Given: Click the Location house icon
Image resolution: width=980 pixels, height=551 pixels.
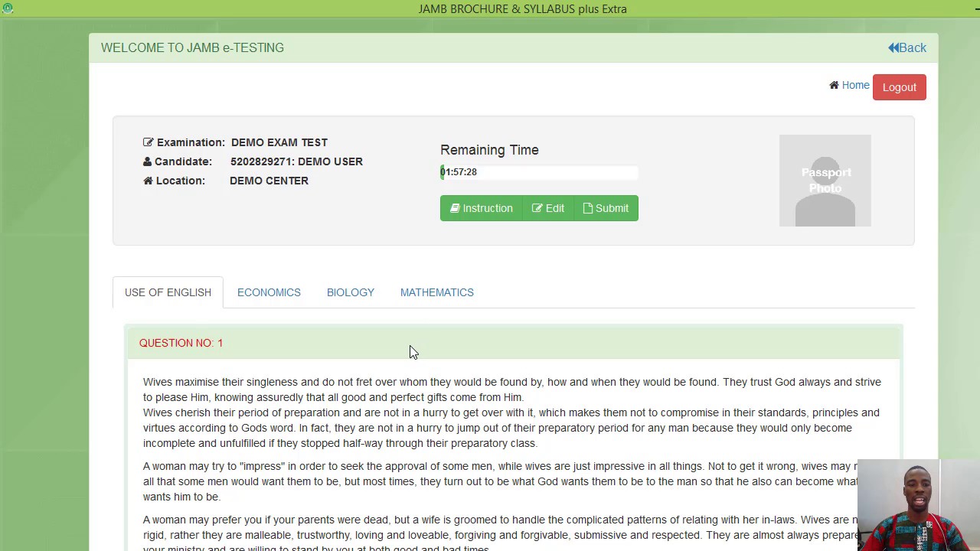Looking at the screenshot, I should pyautogui.click(x=148, y=181).
